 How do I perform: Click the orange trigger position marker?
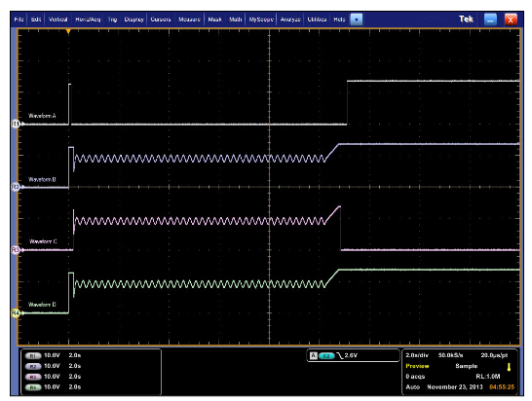pos(68,31)
